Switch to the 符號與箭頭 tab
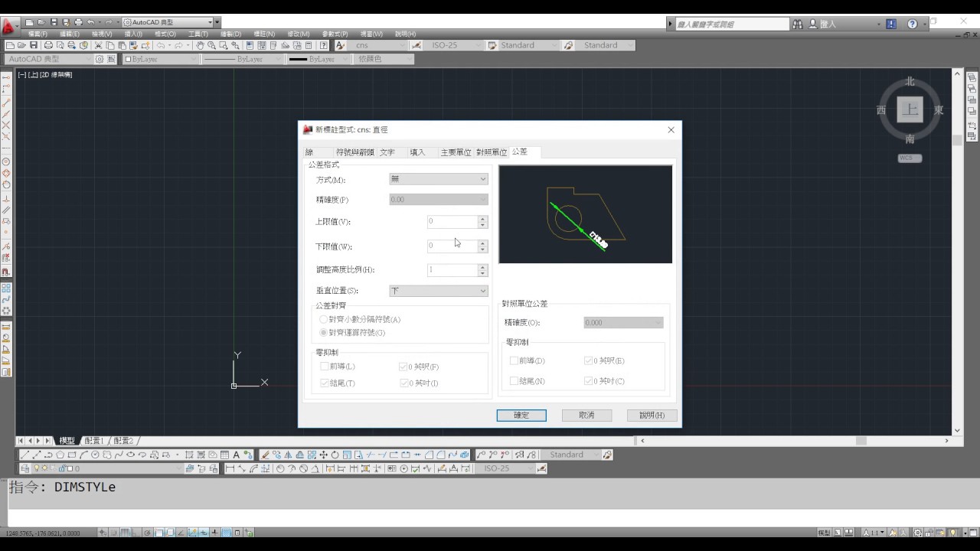The width and height of the screenshot is (980, 551). coord(354,152)
